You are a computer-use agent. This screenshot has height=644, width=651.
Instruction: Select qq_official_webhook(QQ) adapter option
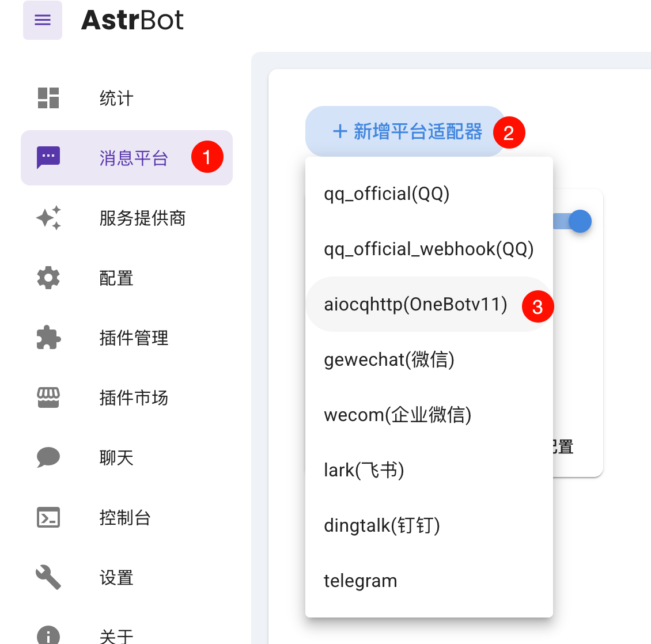tap(429, 249)
